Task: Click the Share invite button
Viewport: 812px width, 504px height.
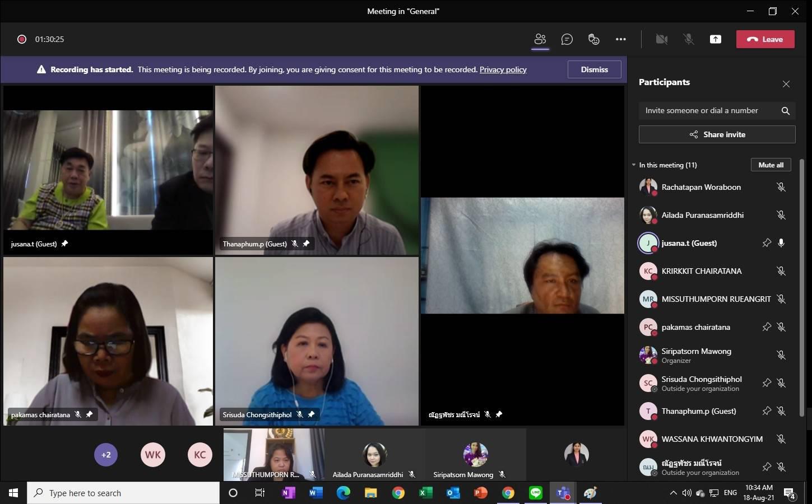Action: point(717,134)
